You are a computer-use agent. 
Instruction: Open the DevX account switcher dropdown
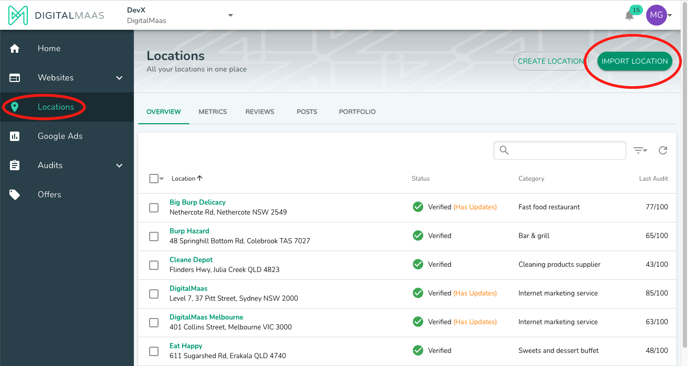(230, 15)
